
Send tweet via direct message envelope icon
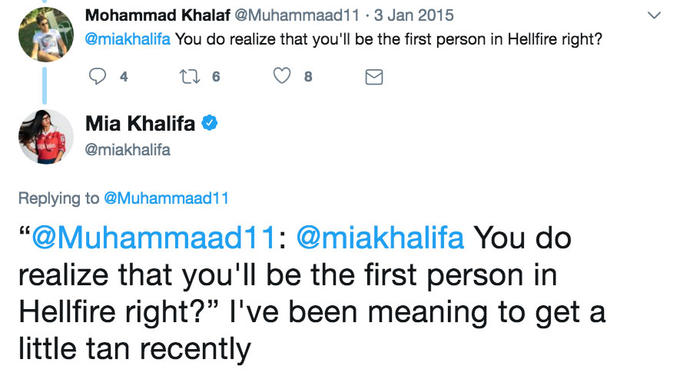(x=374, y=77)
